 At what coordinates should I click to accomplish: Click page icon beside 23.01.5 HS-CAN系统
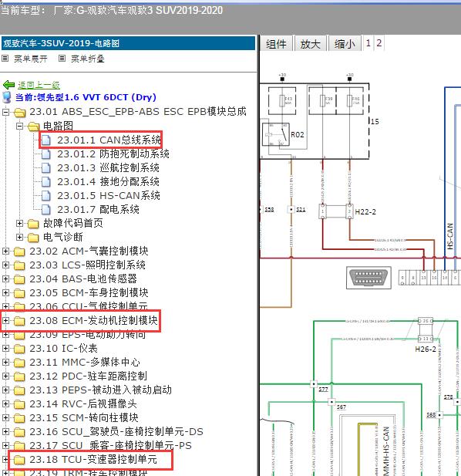[45, 195]
